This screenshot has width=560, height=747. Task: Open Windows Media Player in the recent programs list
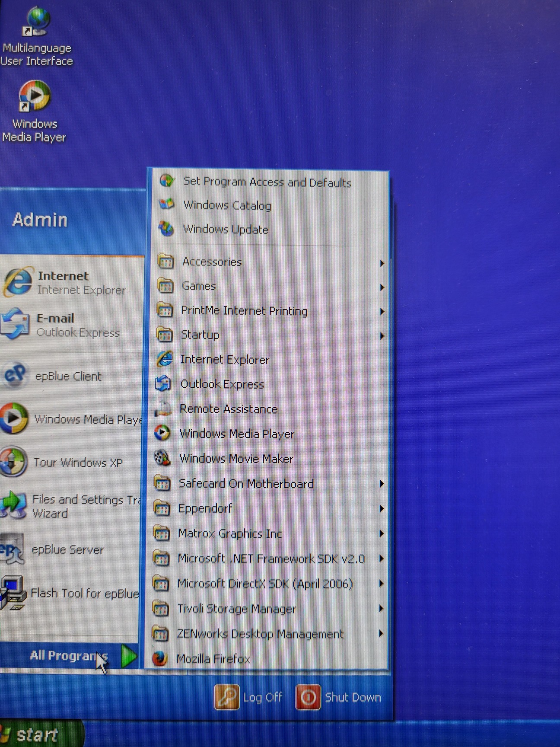[71, 418]
